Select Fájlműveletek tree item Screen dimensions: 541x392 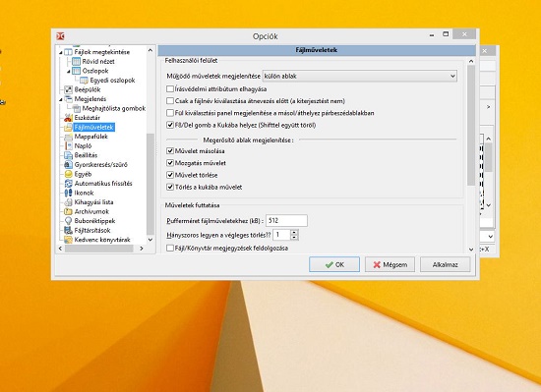(93, 127)
